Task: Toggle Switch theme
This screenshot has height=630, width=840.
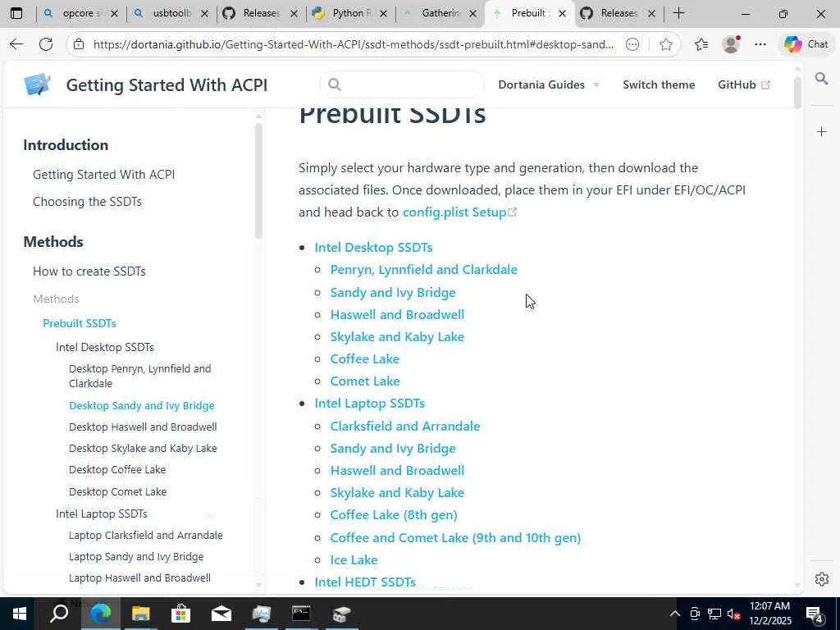Action: [659, 84]
